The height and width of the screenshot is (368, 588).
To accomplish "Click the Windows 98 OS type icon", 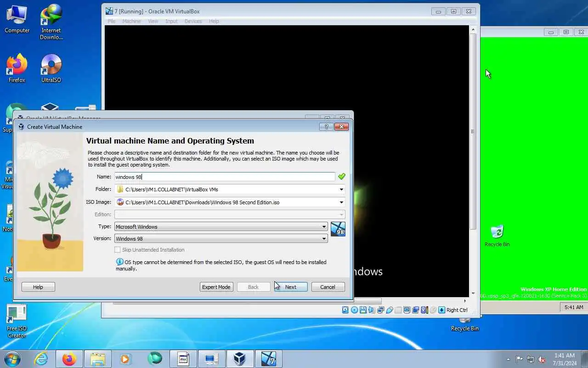I will tap(338, 229).
